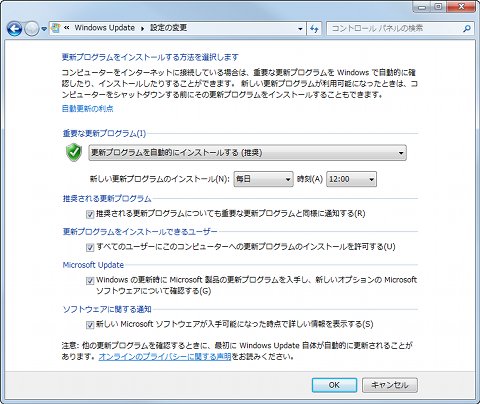
Task: Toggle すべてのユーザー install permission checkbox
Action: (90, 247)
